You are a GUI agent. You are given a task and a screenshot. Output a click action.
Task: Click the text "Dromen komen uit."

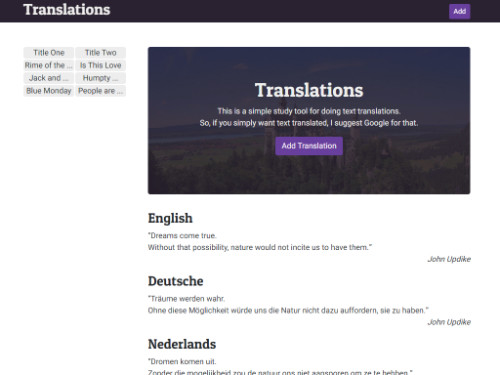click(182, 362)
